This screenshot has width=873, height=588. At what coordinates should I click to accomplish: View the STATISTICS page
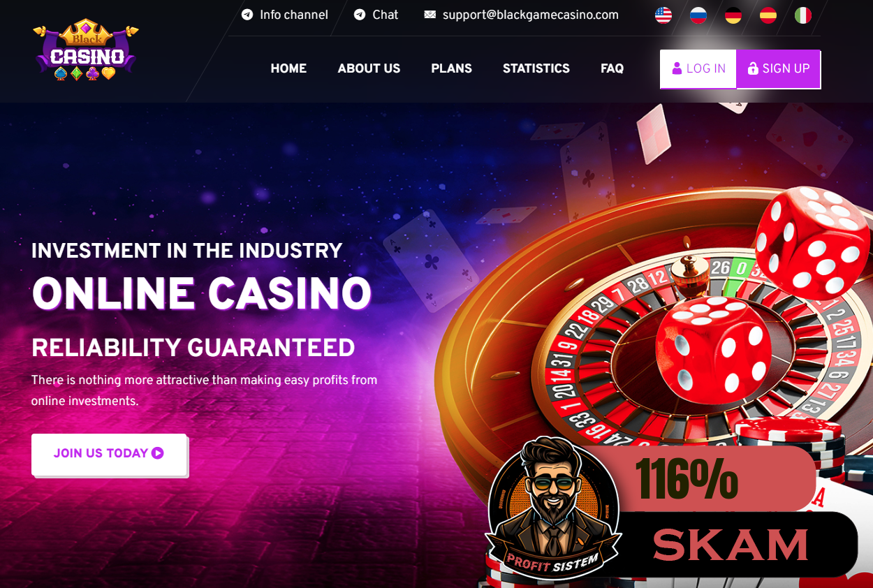coord(536,68)
